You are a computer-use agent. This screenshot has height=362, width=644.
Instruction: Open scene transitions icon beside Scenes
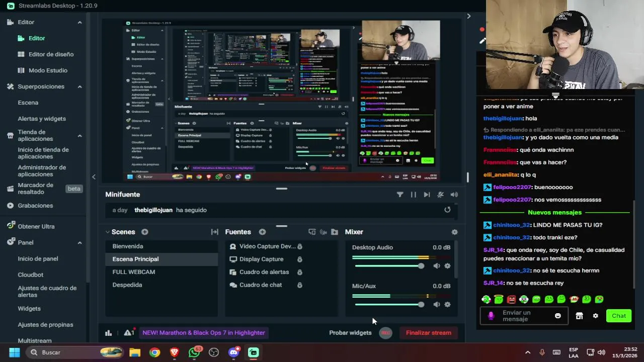(x=215, y=232)
